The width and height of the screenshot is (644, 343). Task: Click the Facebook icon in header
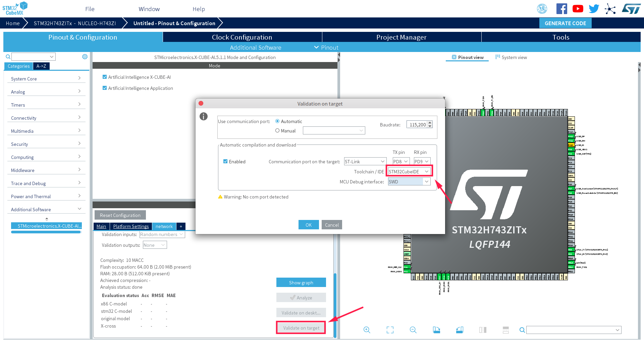tap(561, 9)
